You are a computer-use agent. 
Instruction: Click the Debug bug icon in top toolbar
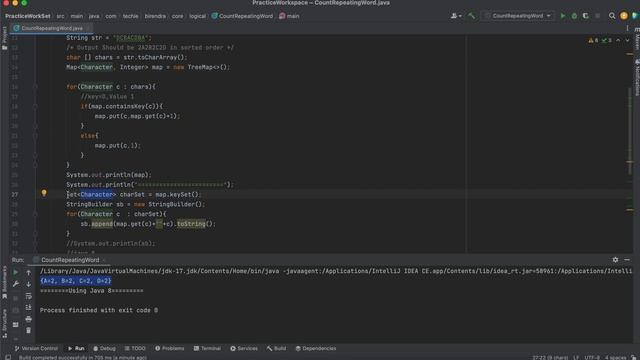point(574,16)
